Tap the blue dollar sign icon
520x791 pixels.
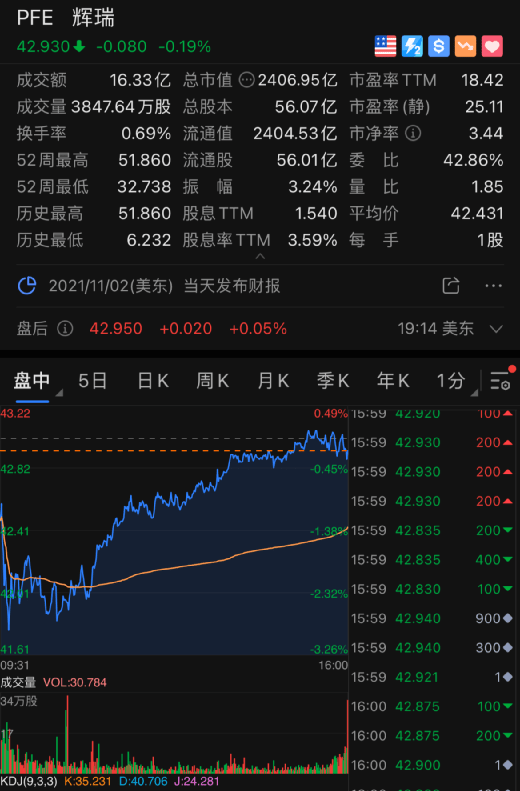point(439,46)
